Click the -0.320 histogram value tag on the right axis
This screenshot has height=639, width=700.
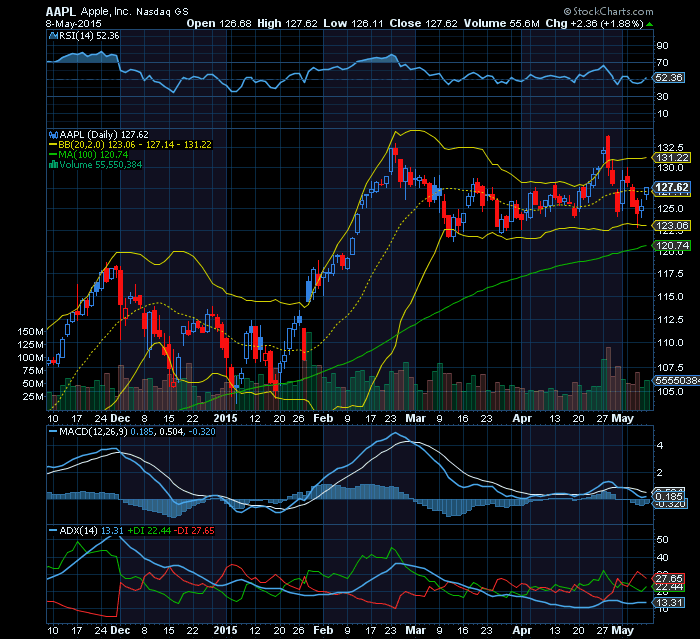coord(671,504)
